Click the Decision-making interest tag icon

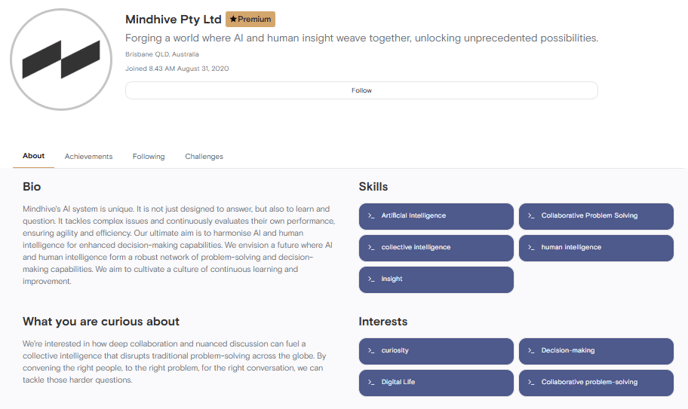[x=531, y=351]
